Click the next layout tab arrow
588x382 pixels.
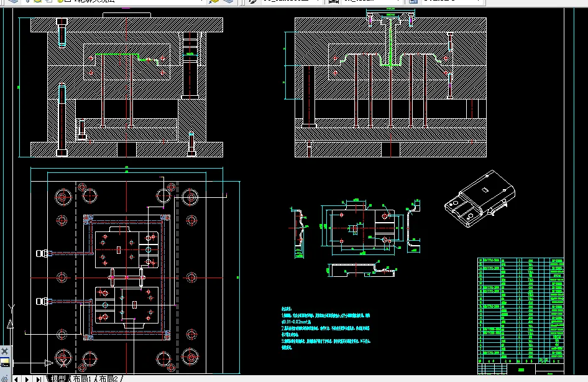27,379
